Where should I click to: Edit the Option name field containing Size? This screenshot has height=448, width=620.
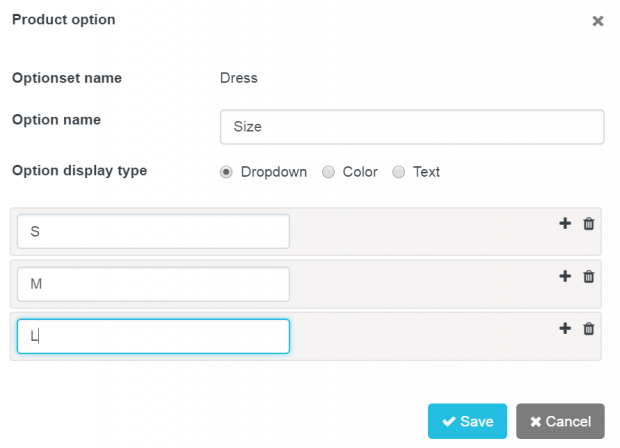click(x=412, y=127)
